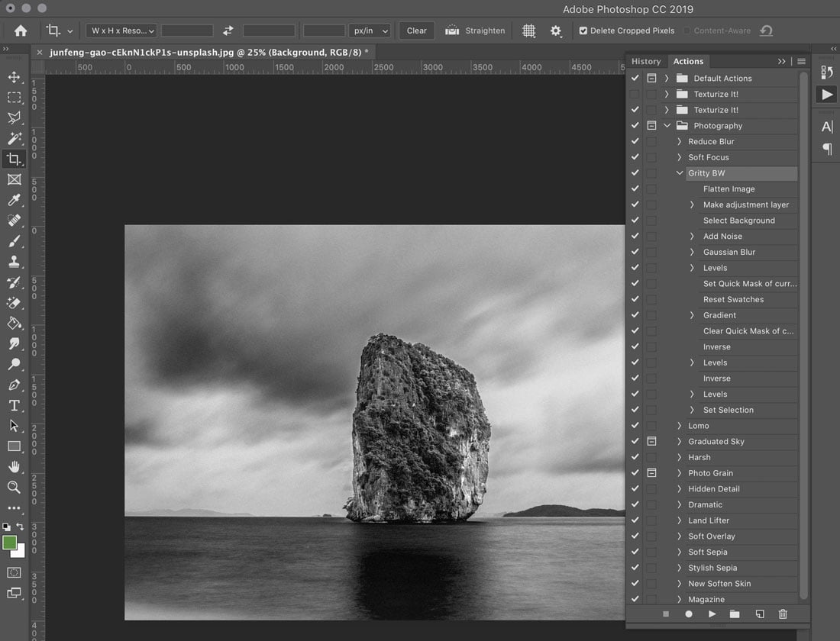Select the Frame tool
This screenshot has width=840, height=641.
coord(14,179)
